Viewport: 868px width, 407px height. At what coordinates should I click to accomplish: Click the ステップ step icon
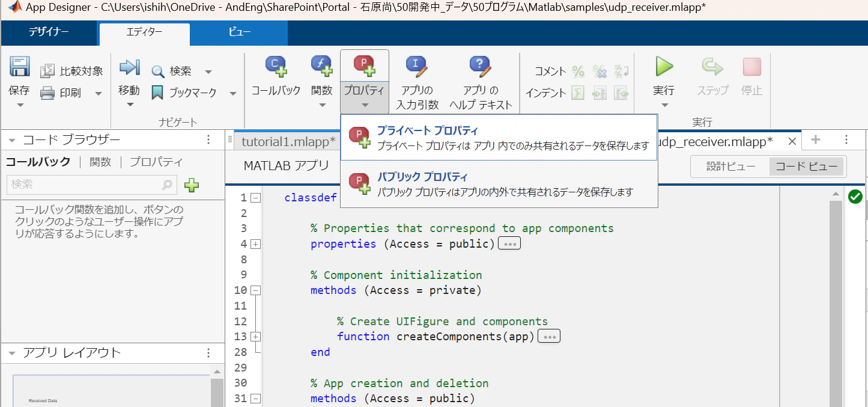pyautogui.click(x=712, y=67)
